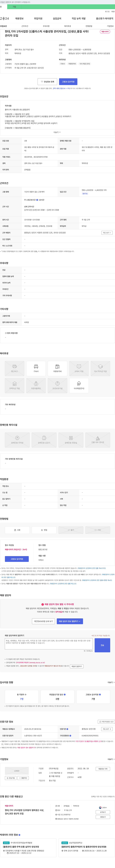Click the 채용시까지 status badge
Image resolution: width=115 pixels, height=868 pixels.
pyautogui.click(x=105, y=32)
